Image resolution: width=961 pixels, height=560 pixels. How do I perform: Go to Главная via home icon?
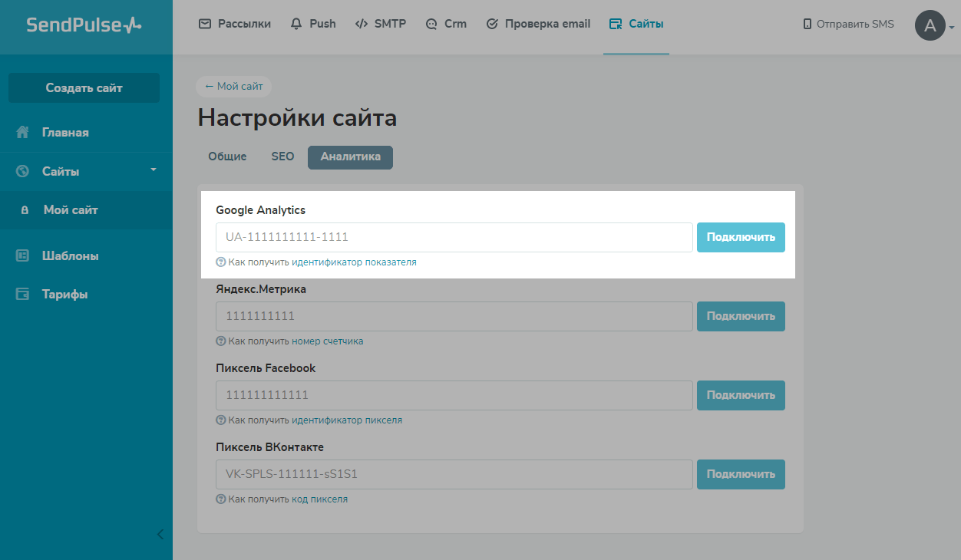click(x=23, y=133)
